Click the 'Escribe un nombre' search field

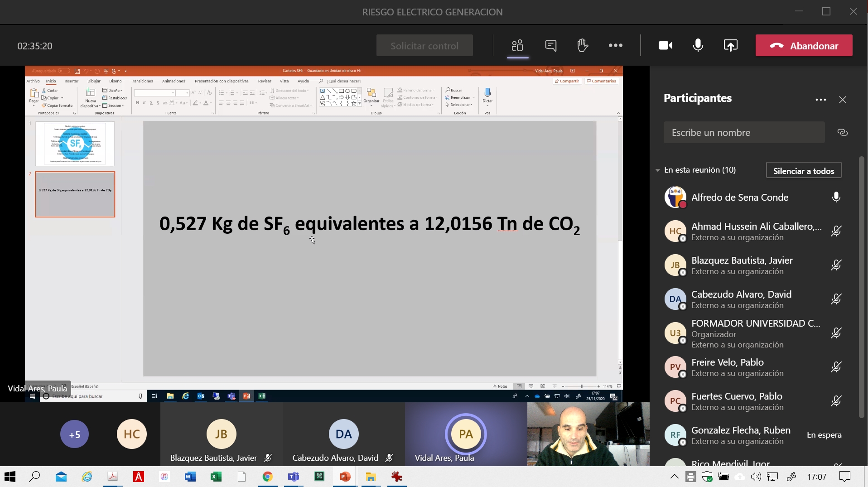[744, 132]
